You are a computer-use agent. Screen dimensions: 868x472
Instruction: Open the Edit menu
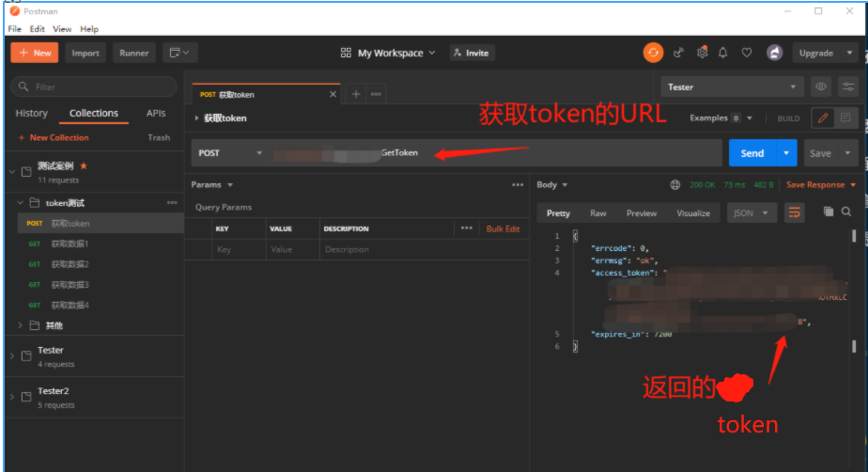pos(37,29)
